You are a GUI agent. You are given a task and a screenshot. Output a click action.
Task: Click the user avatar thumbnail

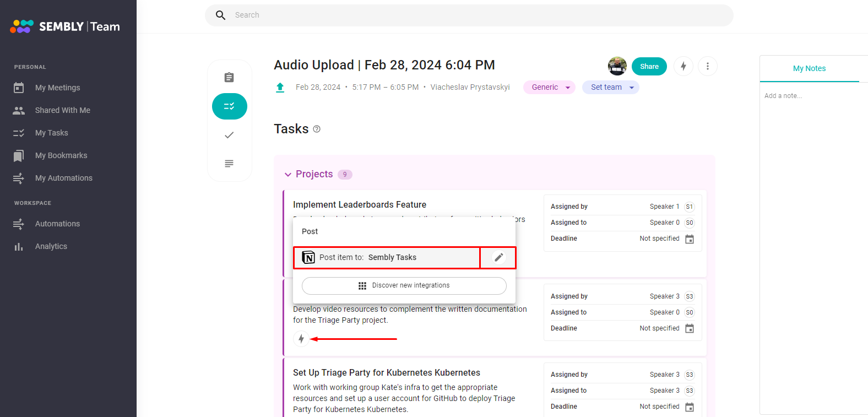pyautogui.click(x=617, y=66)
